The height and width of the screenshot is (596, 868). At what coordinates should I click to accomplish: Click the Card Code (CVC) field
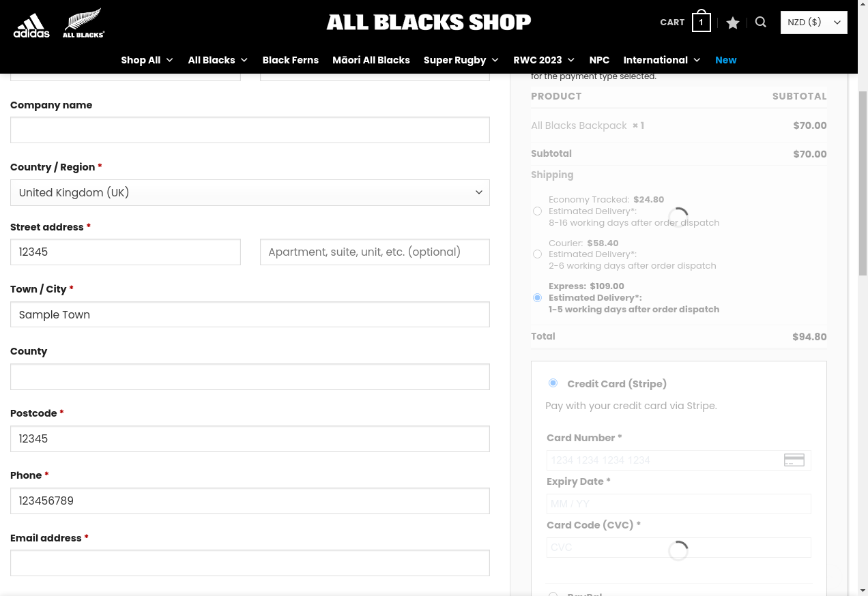point(678,548)
